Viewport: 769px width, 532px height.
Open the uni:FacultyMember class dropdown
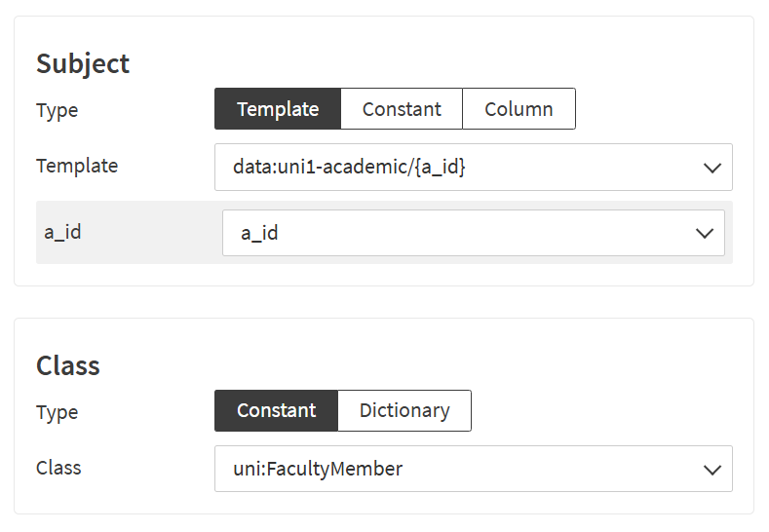click(458, 469)
